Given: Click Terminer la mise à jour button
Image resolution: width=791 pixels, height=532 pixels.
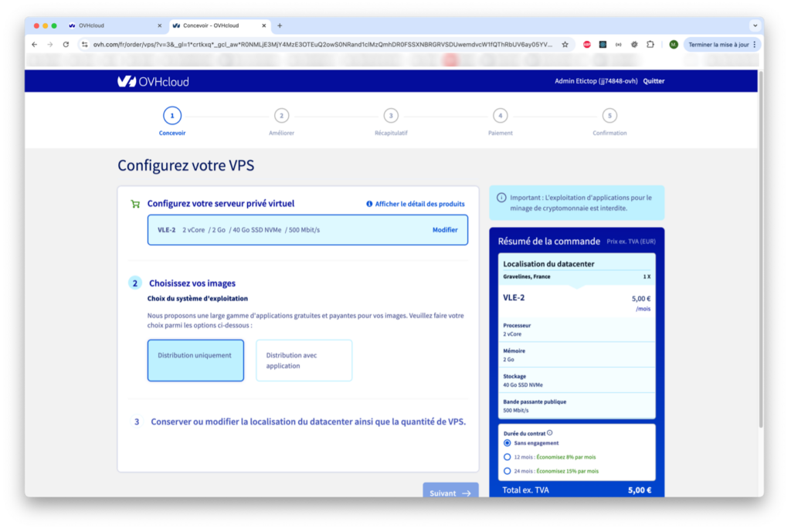Looking at the screenshot, I should coord(718,44).
